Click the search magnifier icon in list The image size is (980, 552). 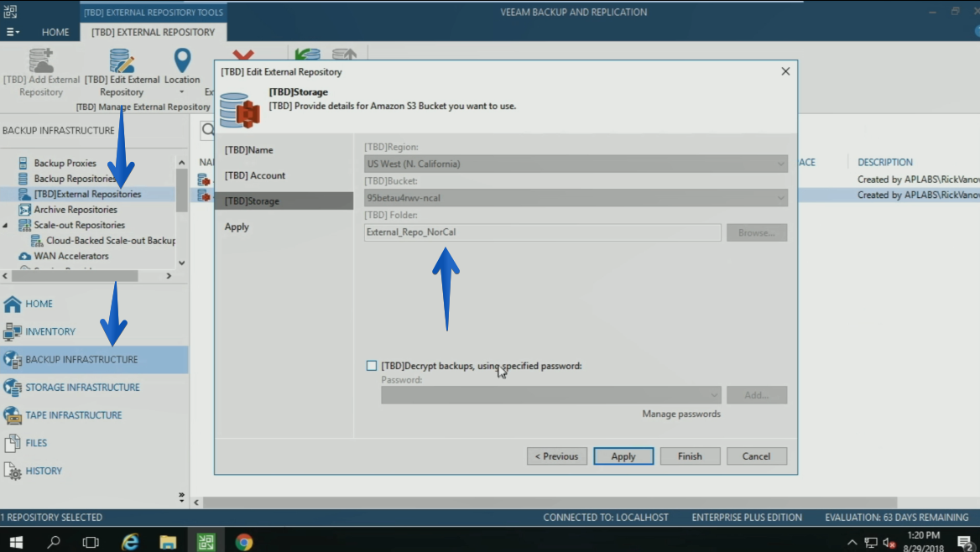208,130
